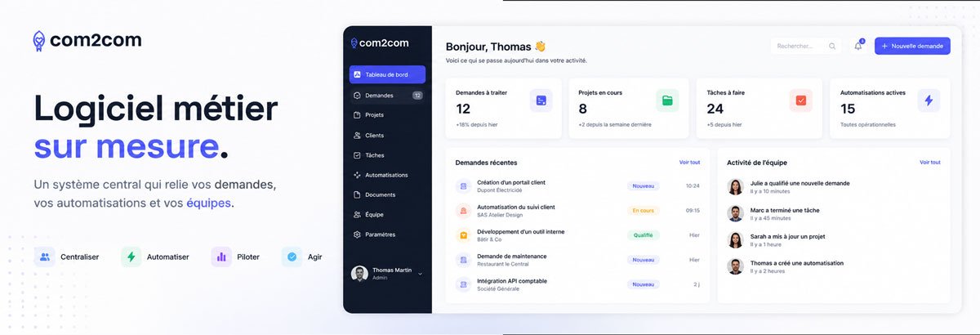Click 'Julie a qualifié une nouvelle demande'

pyautogui.click(x=800, y=183)
